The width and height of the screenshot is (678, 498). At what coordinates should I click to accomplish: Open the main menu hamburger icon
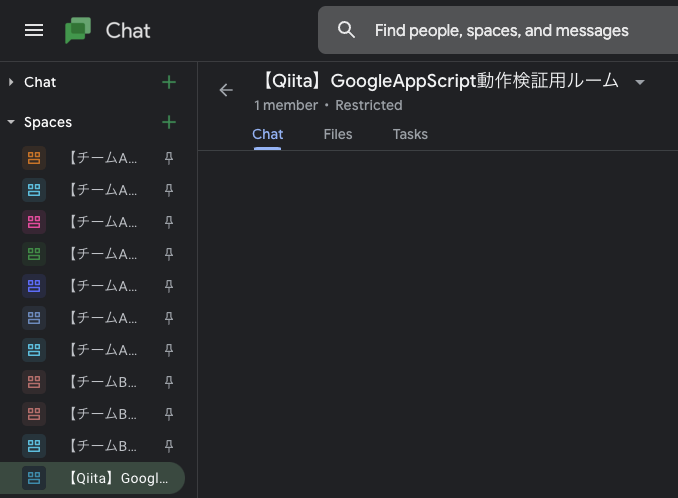coord(34,30)
